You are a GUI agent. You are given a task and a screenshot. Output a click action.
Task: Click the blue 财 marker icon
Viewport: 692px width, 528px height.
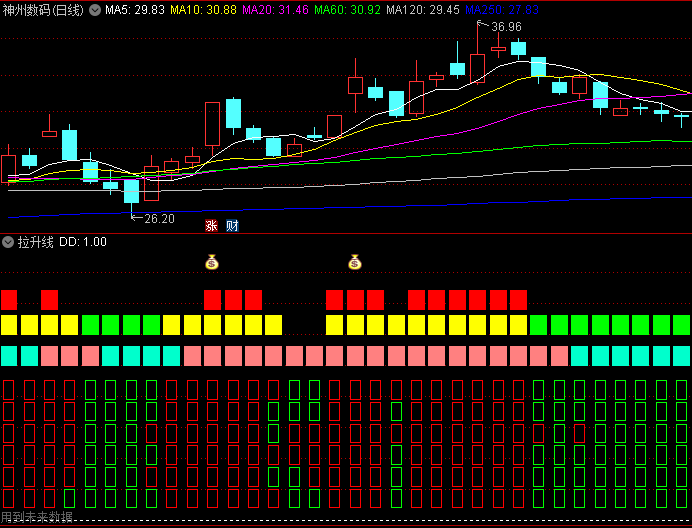point(232,226)
